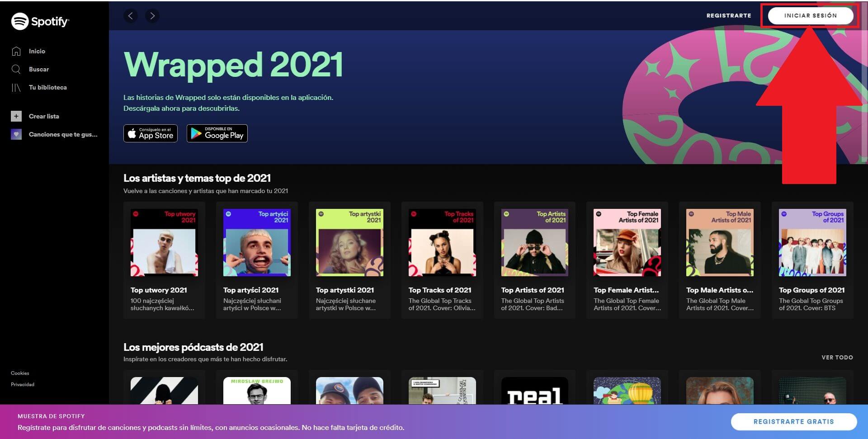The image size is (868, 439).
Task: Open Tu biblioteca library icon
Action: 16,87
